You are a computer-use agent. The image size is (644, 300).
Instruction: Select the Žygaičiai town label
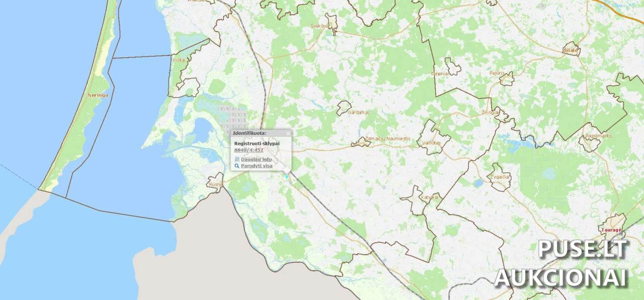coord(500,177)
